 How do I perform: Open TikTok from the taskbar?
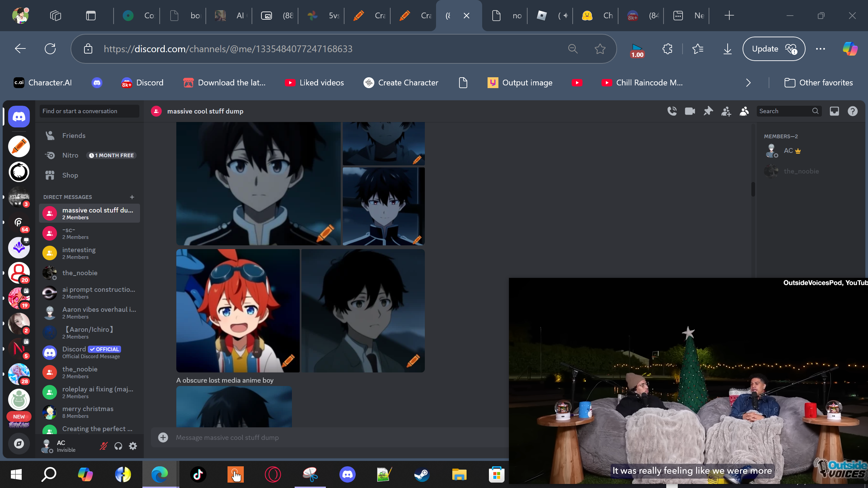click(x=198, y=474)
